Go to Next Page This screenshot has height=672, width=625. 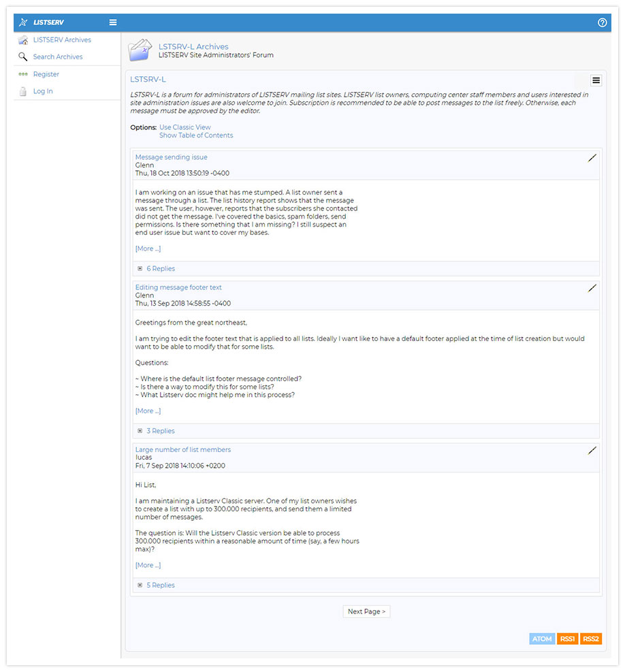point(366,611)
